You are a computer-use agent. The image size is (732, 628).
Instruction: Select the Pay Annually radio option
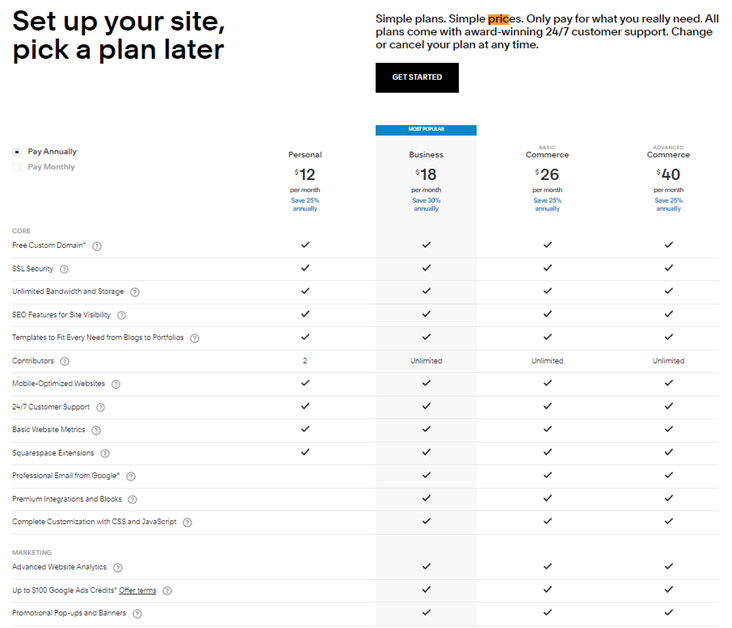(17, 152)
